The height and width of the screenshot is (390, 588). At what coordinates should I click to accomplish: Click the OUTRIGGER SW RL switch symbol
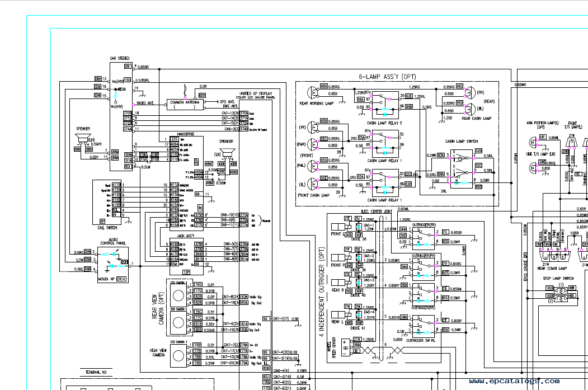423,327
